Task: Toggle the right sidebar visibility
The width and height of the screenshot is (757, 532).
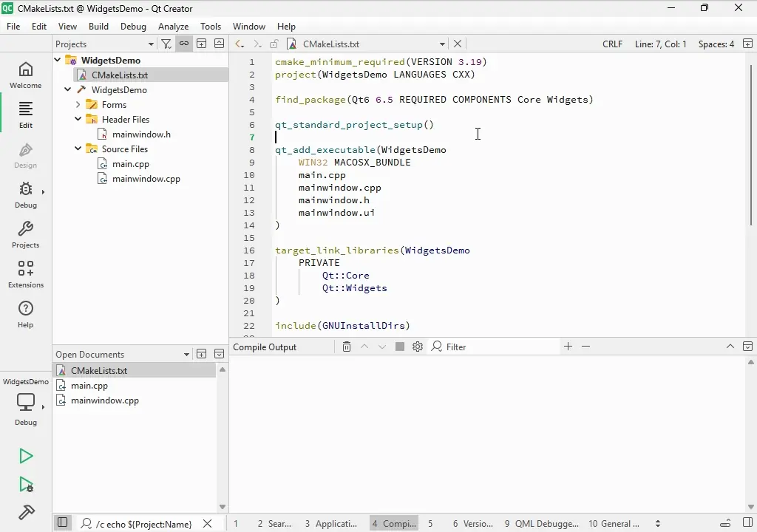Action: point(747,523)
